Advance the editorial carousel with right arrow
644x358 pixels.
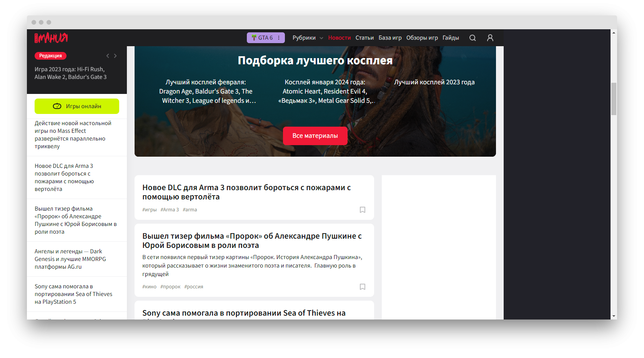(115, 55)
